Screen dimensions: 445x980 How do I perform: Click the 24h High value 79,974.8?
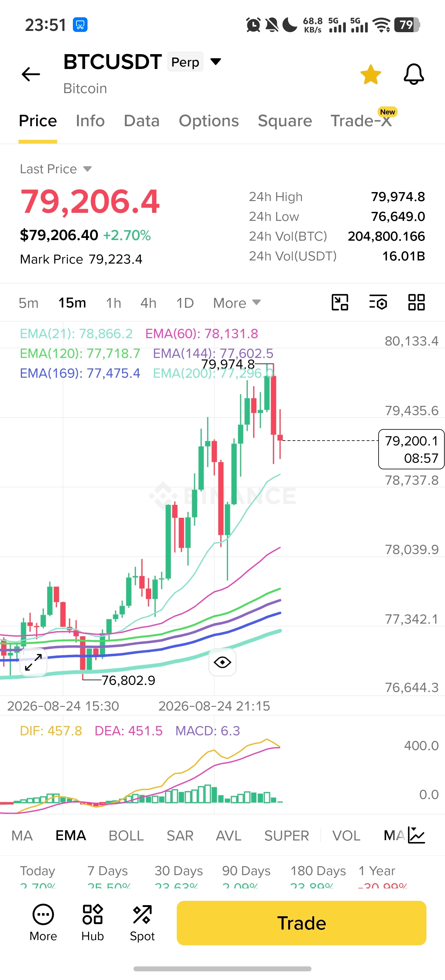[398, 197]
